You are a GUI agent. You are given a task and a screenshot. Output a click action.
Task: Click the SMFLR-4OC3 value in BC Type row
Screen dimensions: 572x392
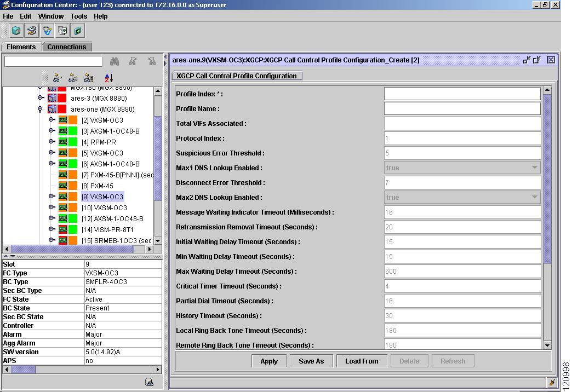tap(106, 281)
